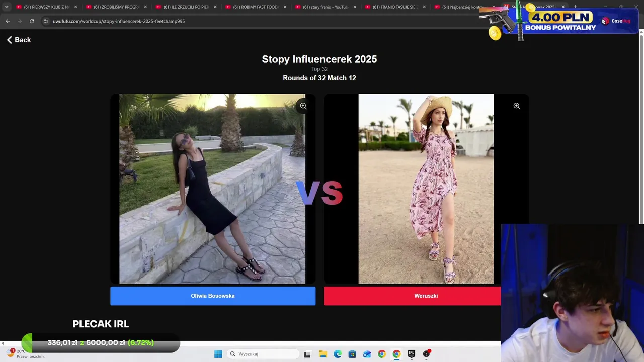Screen dimensions: 644x362
Task: Open Epic Games Launcher from the taskbar
Action: click(412, 354)
